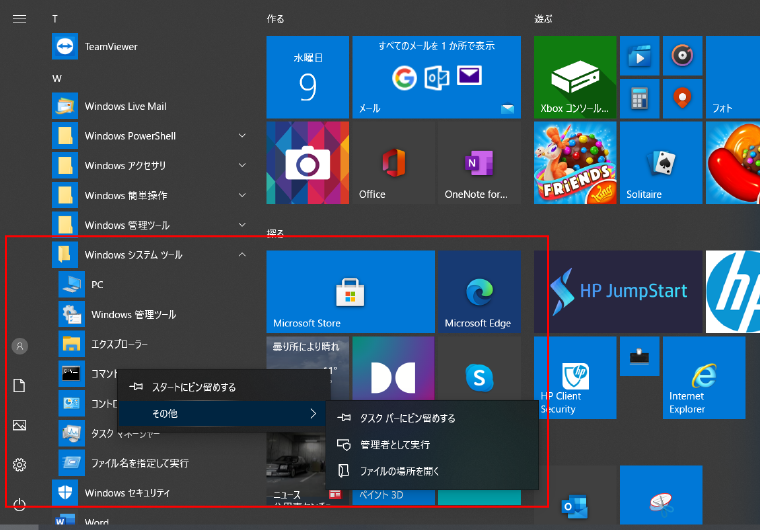This screenshot has width=760, height=530.
Task: Open the calendar tile showing 水曜日 9
Action: [x=308, y=77]
